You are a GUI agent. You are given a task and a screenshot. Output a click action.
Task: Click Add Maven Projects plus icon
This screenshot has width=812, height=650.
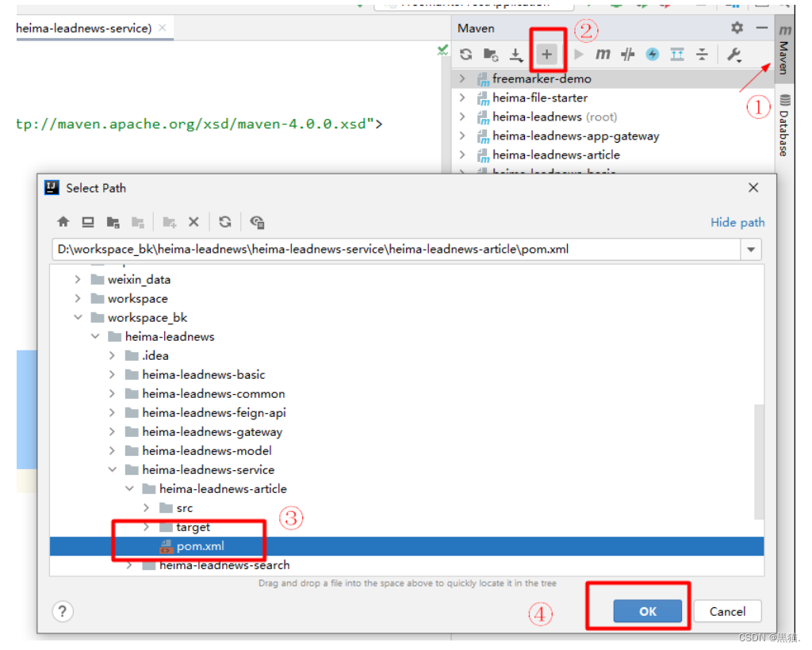click(x=547, y=54)
